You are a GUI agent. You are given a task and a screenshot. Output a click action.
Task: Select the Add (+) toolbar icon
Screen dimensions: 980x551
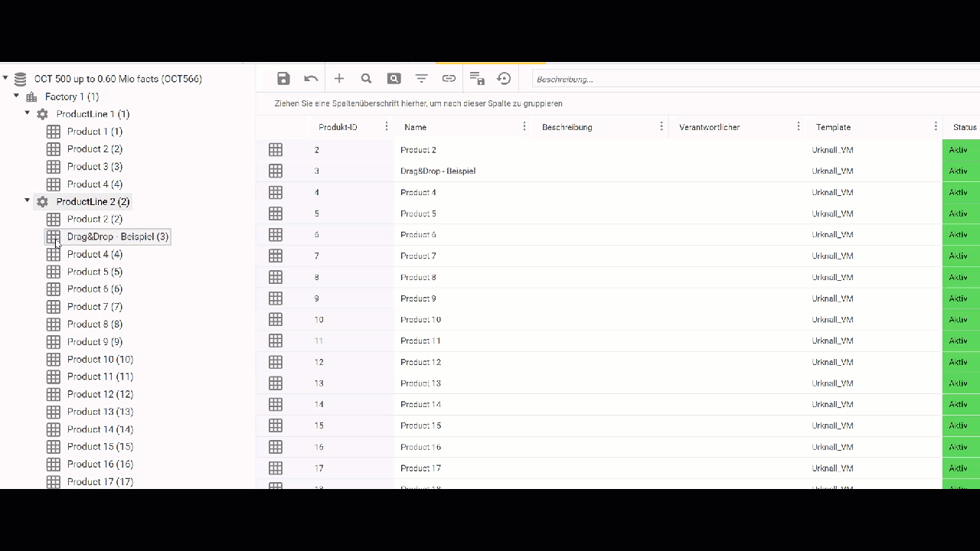point(338,78)
